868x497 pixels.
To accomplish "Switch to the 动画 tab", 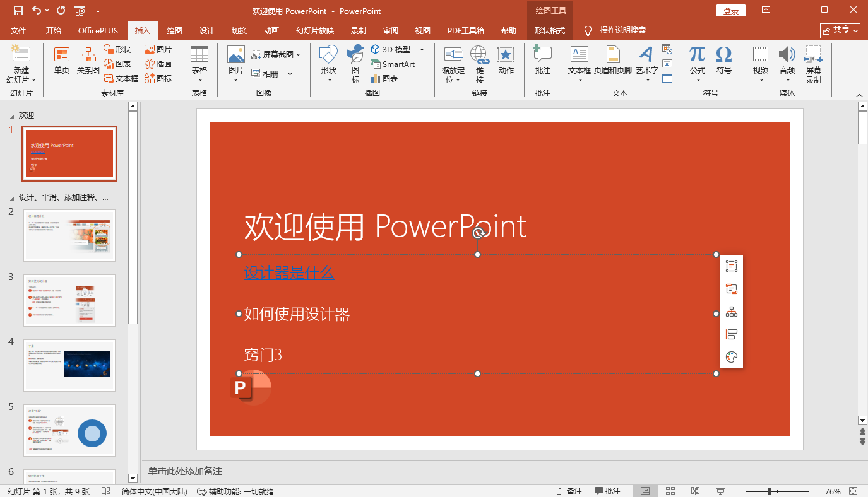I will coord(271,31).
